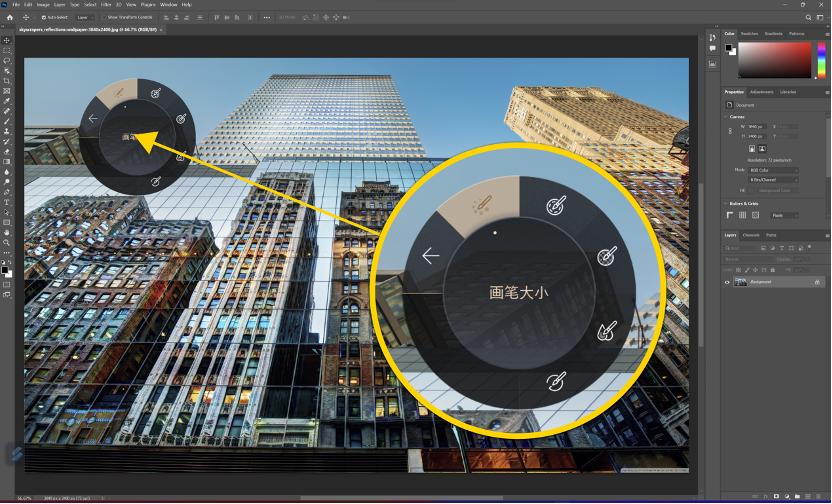Screen dimensions: 832x504
Task: Pick the Zoom tool
Action: coord(7,242)
